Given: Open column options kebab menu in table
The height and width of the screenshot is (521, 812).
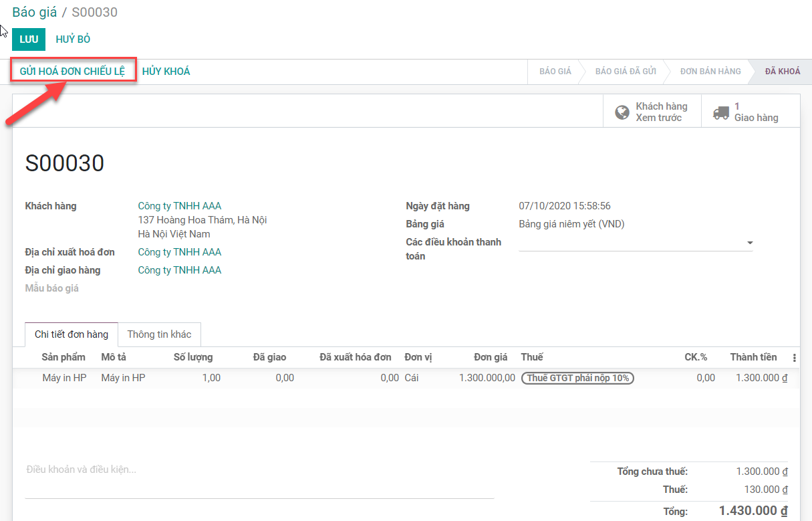Looking at the screenshot, I should tap(794, 358).
